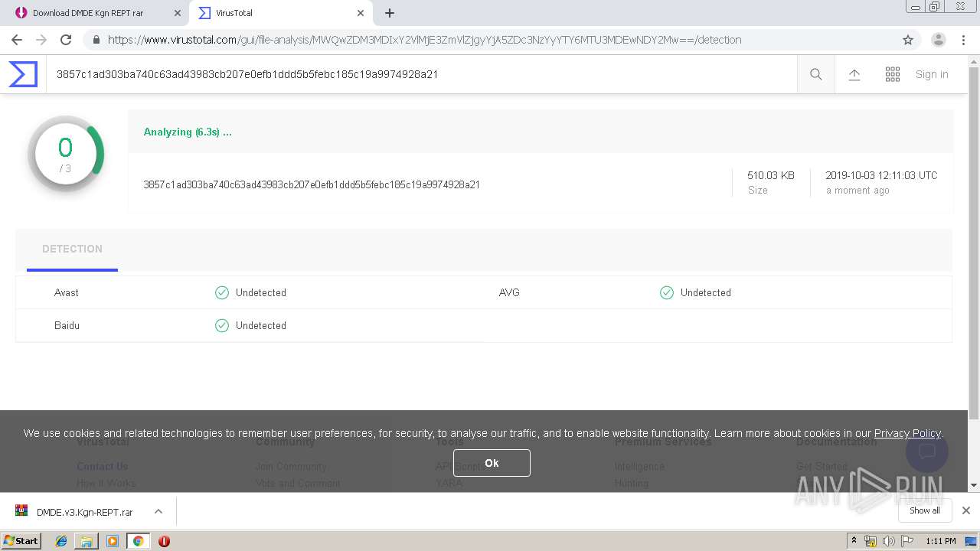Image resolution: width=980 pixels, height=551 pixels.
Task: Open the Chrome profile avatar icon
Action: point(939,40)
